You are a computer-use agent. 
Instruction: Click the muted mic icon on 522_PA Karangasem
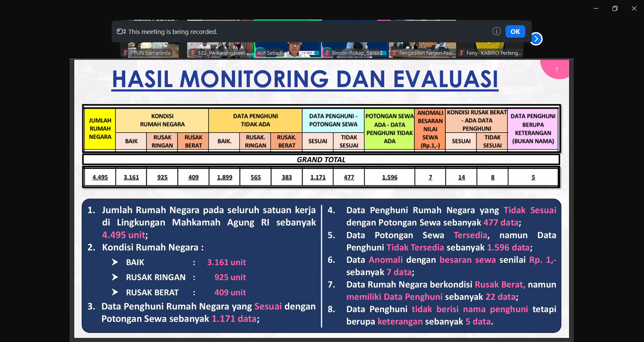pyautogui.click(x=193, y=53)
